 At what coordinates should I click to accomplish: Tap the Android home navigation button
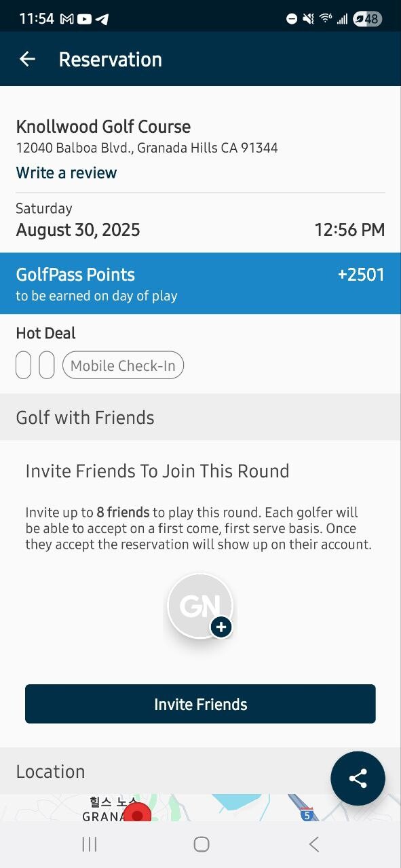pos(201,844)
